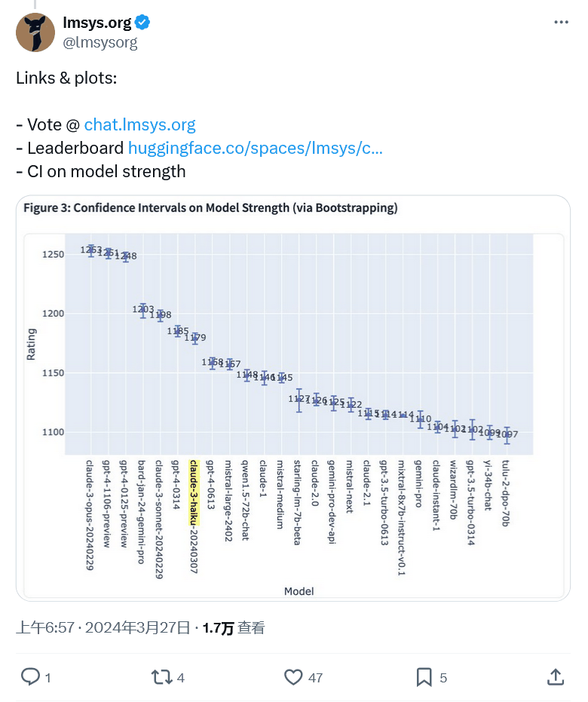The width and height of the screenshot is (588, 702).
Task: Click the reply speech bubble icon
Action: click(30, 677)
